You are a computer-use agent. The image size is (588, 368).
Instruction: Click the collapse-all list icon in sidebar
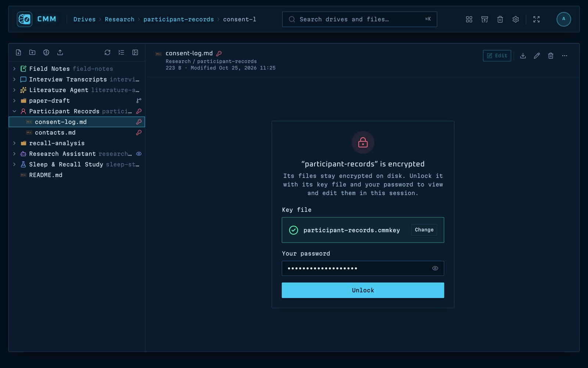[x=121, y=53]
